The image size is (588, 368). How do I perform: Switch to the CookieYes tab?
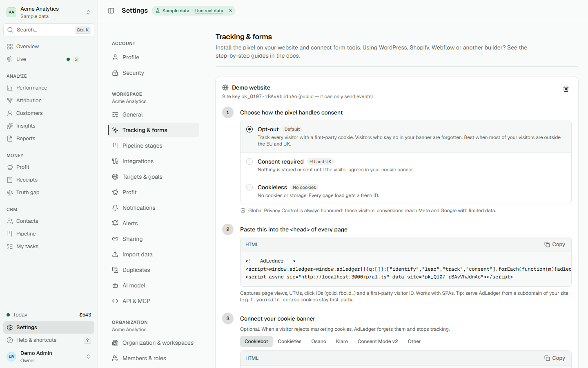click(290, 341)
